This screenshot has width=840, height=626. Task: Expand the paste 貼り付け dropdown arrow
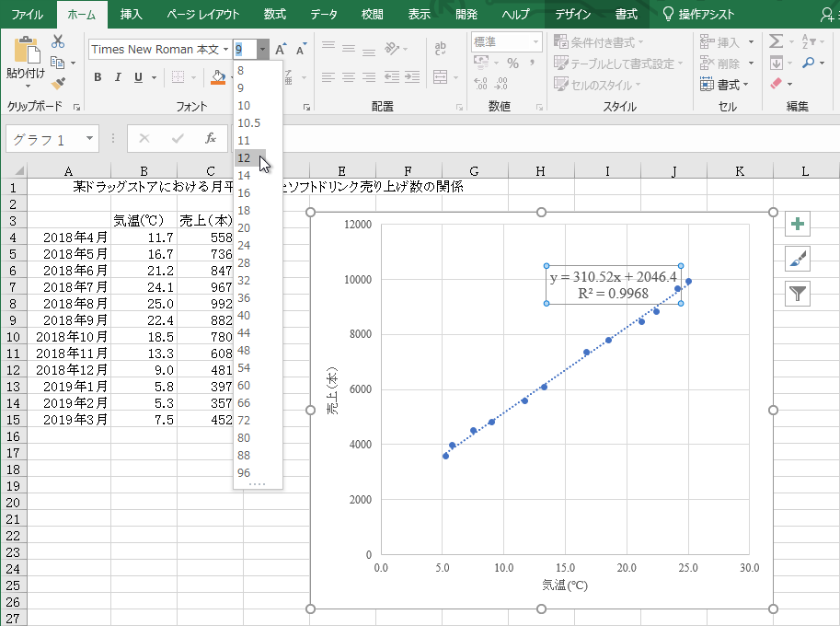[x=28, y=86]
